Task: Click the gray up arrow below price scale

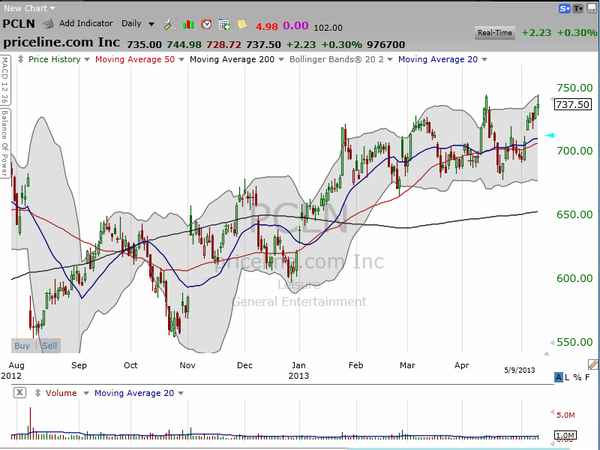Action: click(547, 354)
